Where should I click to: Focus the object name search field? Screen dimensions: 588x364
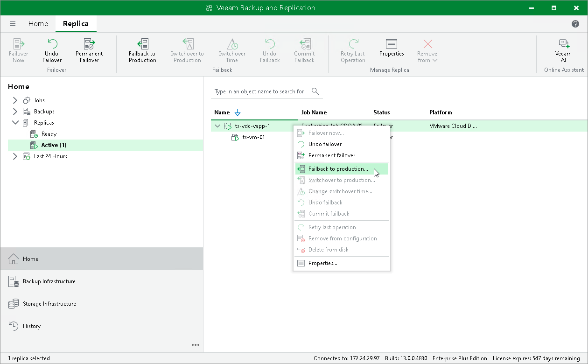pos(260,91)
